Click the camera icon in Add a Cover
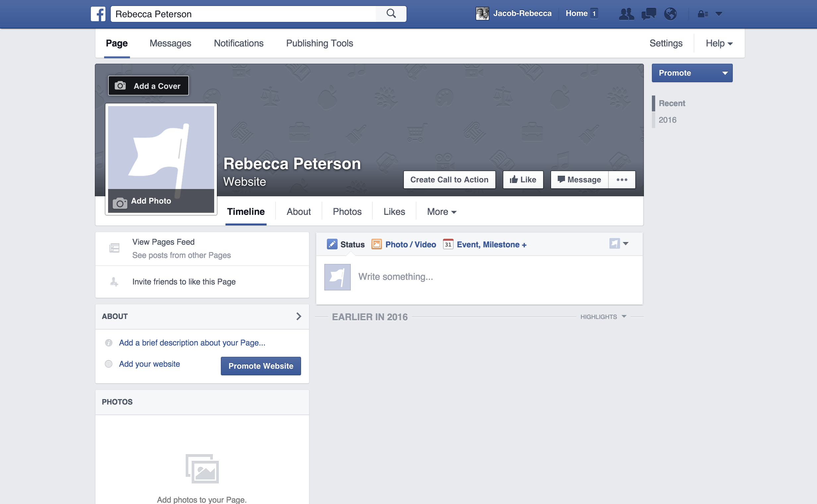The height and width of the screenshot is (504, 817). [120, 86]
